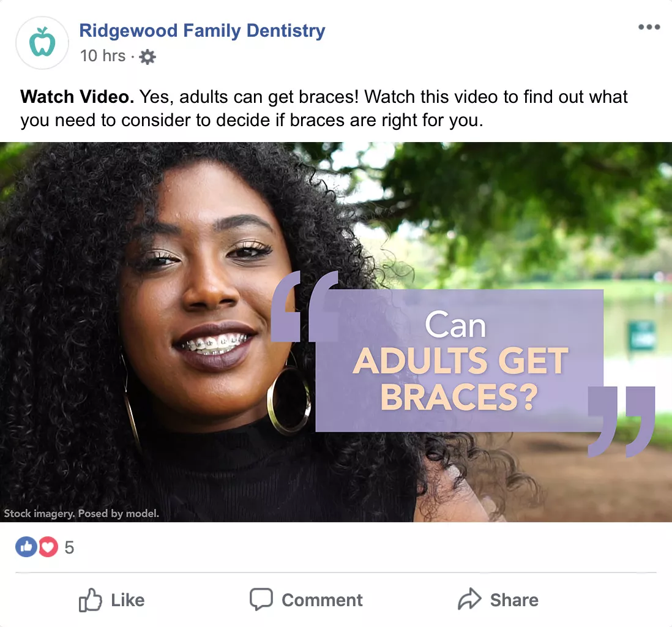
Task: Open the reactions list by clicking 5
Action: click(69, 547)
